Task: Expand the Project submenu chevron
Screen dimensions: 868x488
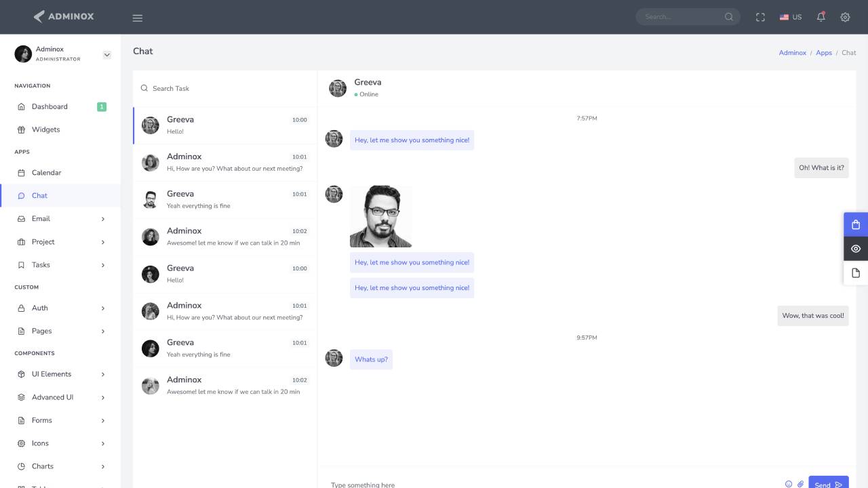Action: click(103, 242)
